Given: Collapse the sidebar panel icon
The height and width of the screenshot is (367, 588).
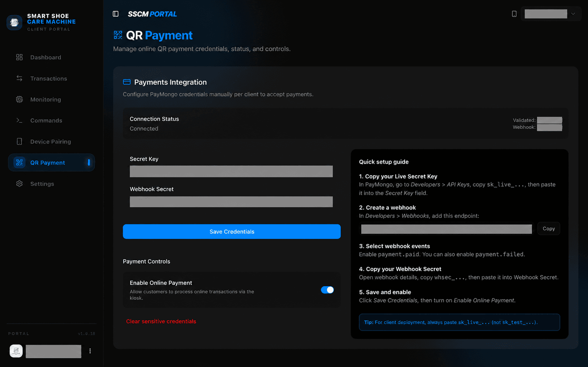Looking at the screenshot, I should (x=116, y=14).
